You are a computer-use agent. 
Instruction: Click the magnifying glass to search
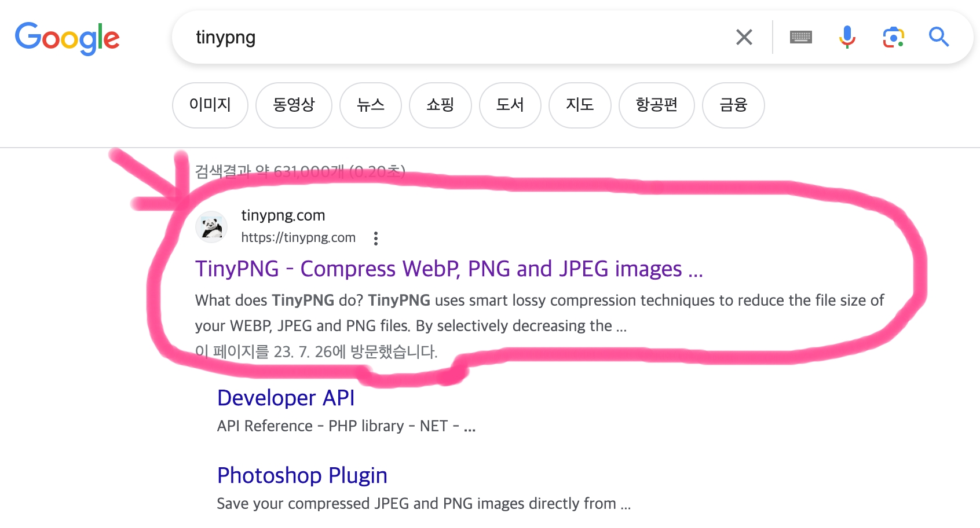click(x=939, y=37)
